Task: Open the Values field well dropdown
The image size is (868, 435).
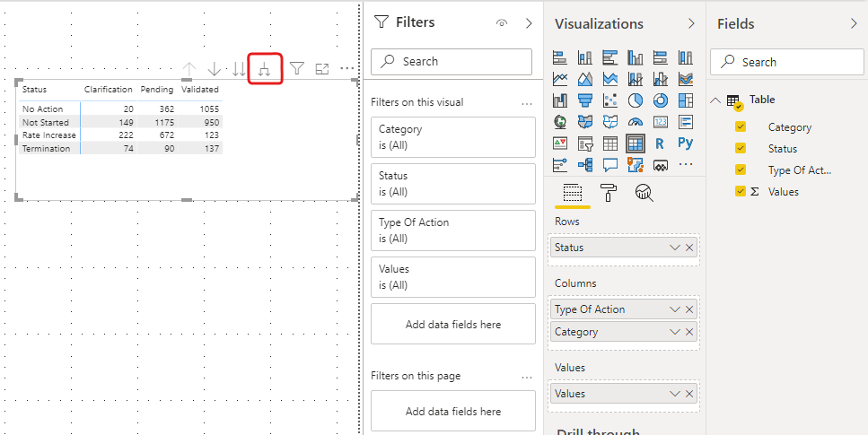Action: coord(674,394)
